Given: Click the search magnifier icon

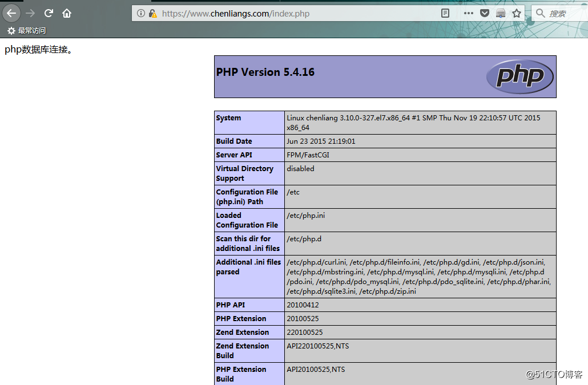Looking at the screenshot, I should pyautogui.click(x=541, y=14).
